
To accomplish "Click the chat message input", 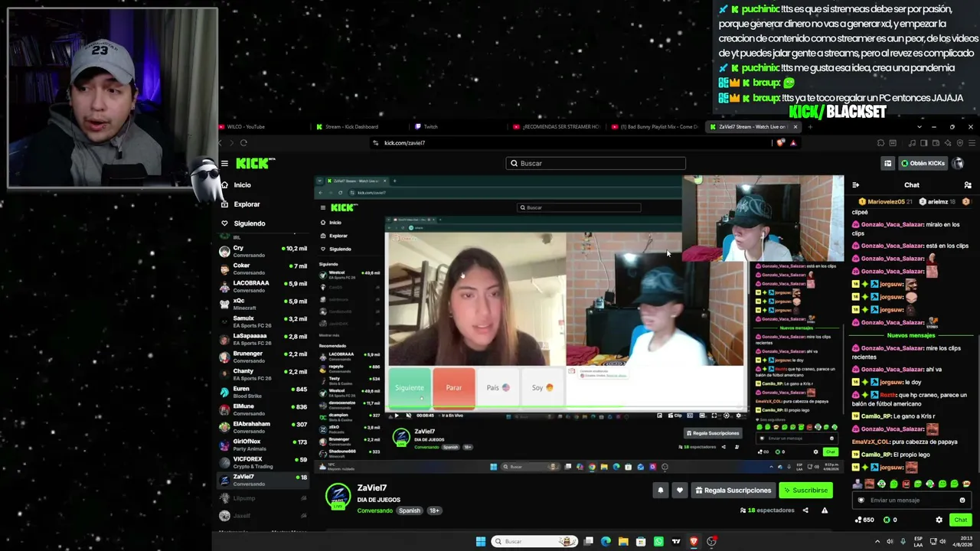I will pyautogui.click(x=911, y=500).
